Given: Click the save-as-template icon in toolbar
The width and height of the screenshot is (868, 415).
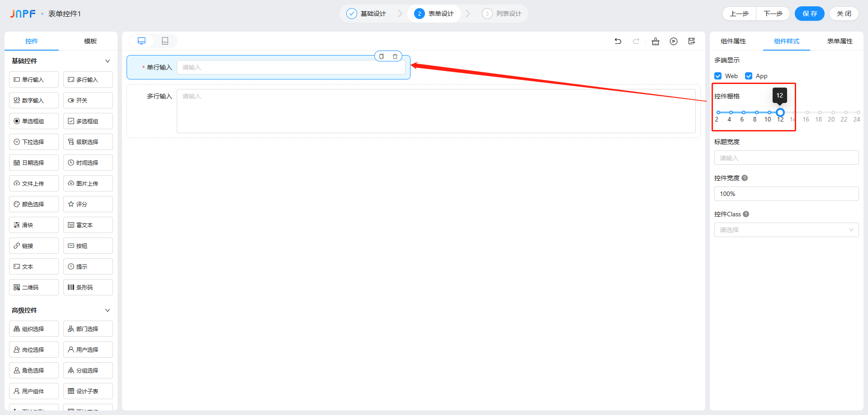Looking at the screenshot, I should coord(692,41).
